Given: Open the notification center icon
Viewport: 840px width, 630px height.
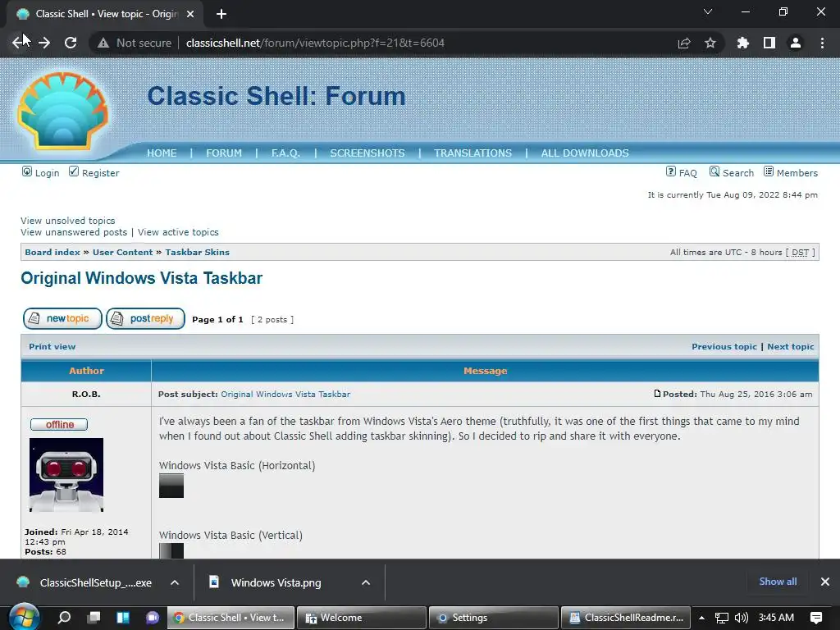Looking at the screenshot, I should tap(816, 618).
